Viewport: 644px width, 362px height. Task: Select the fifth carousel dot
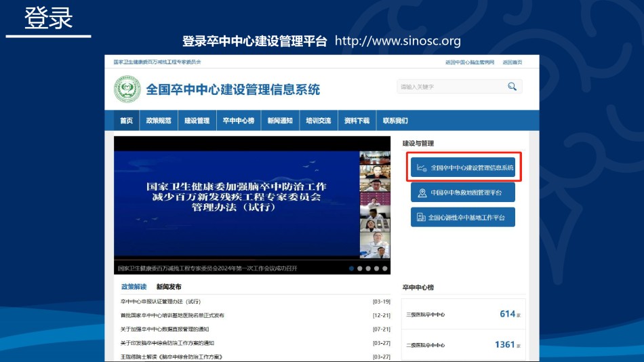(385, 268)
